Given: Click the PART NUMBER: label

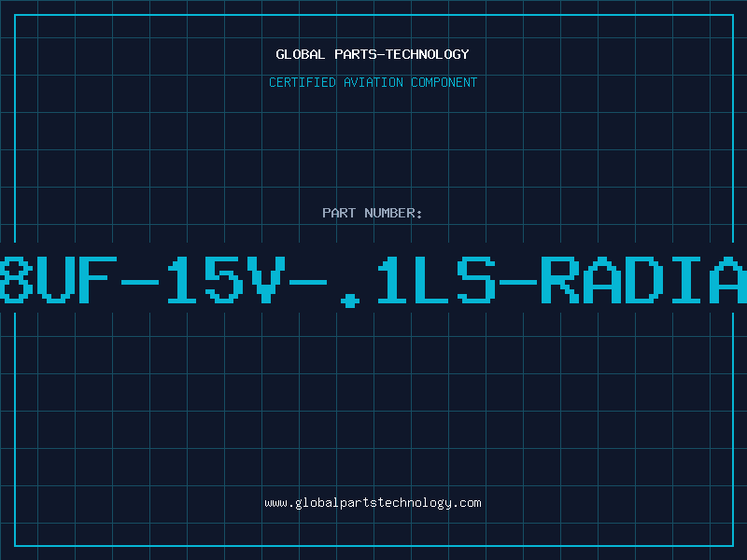Looking at the screenshot, I should (373, 213).
